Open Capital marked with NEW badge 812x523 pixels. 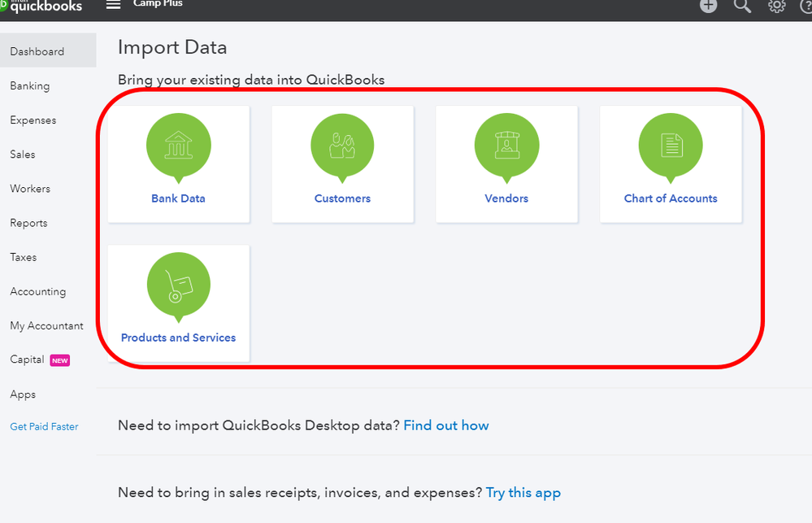point(28,360)
